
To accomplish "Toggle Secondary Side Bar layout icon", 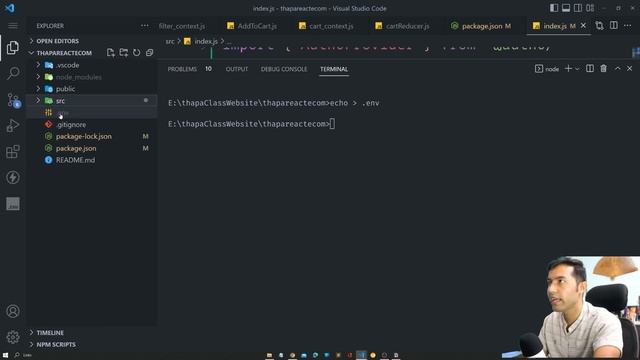I will point(578,8).
